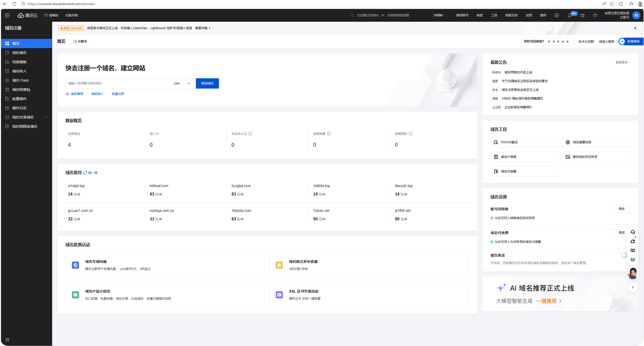Open the WHOIS查询 tool
The height and width of the screenshot is (346, 644).
[524, 142]
